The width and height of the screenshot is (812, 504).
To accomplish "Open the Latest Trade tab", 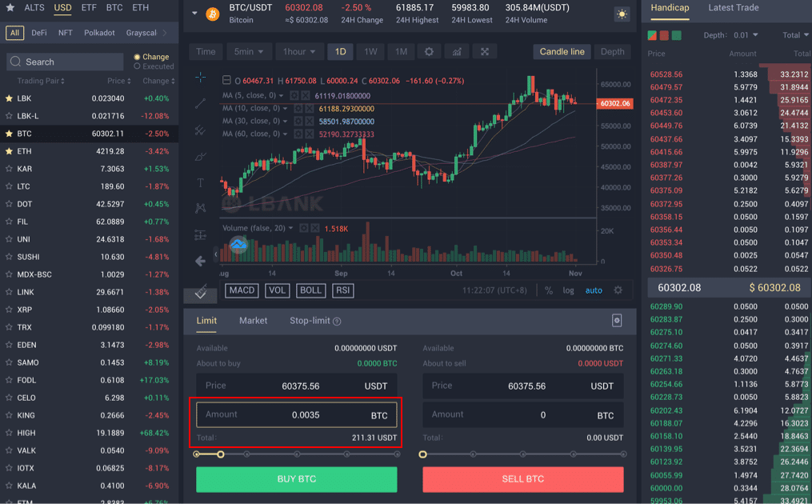I will pyautogui.click(x=734, y=8).
